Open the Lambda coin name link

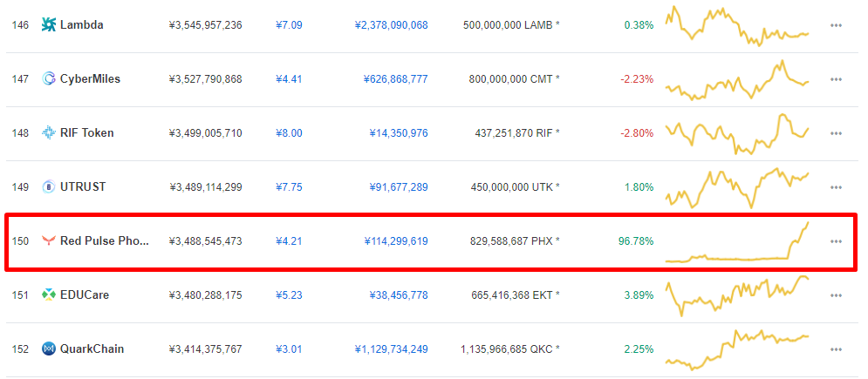tap(82, 25)
